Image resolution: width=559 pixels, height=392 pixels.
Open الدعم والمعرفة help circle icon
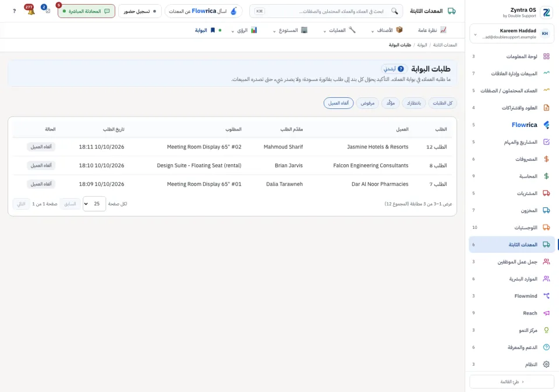546,347
